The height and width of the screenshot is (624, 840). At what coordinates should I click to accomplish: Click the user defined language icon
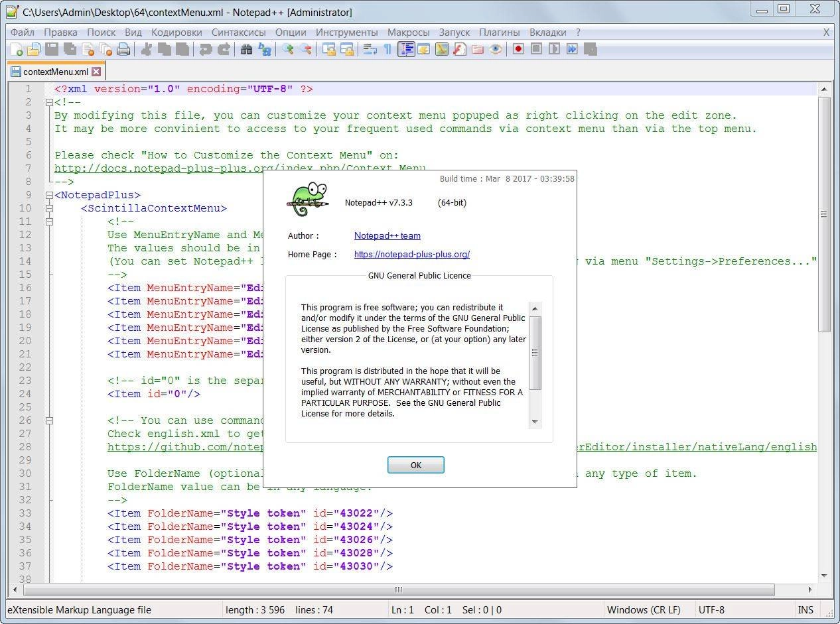tap(423, 49)
